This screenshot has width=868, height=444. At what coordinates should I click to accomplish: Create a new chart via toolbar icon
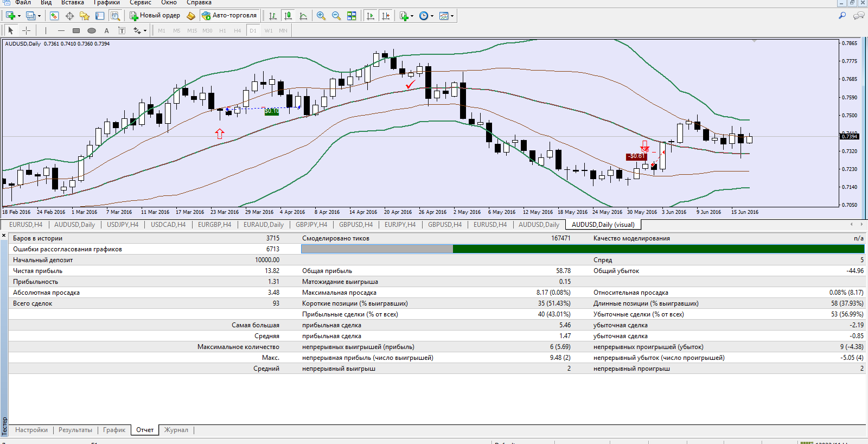pyautogui.click(x=10, y=16)
